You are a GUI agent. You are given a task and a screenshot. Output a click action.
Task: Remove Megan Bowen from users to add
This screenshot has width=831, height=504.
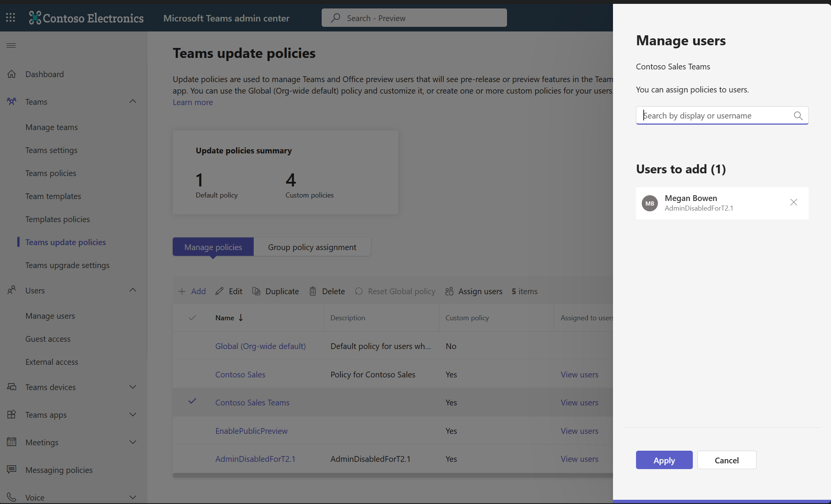(x=794, y=202)
